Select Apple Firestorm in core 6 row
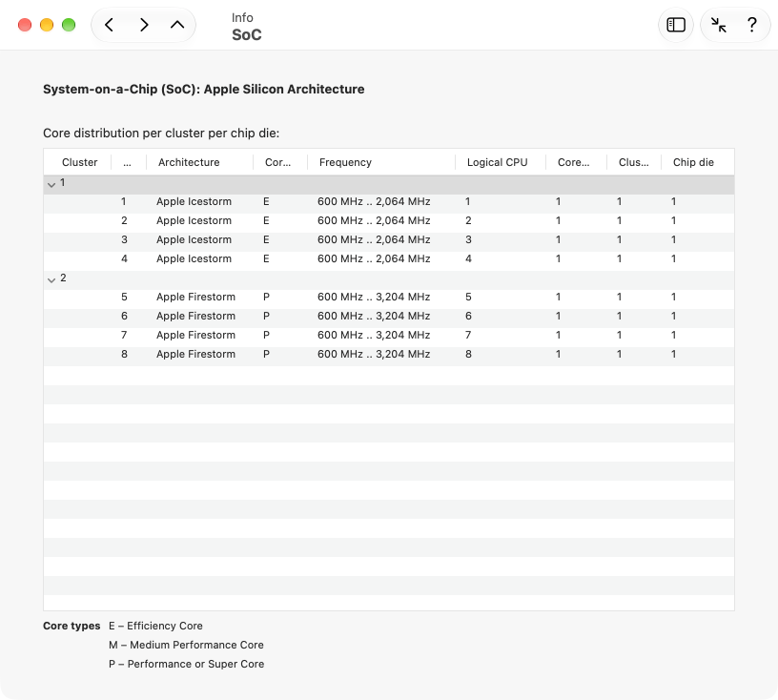The width and height of the screenshot is (778, 700). pos(196,316)
